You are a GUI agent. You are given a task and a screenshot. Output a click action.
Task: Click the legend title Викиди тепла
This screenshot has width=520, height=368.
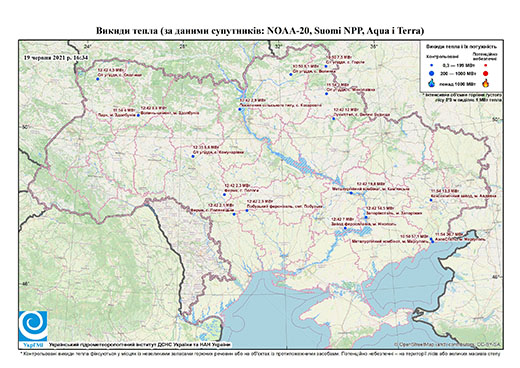click(461, 47)
